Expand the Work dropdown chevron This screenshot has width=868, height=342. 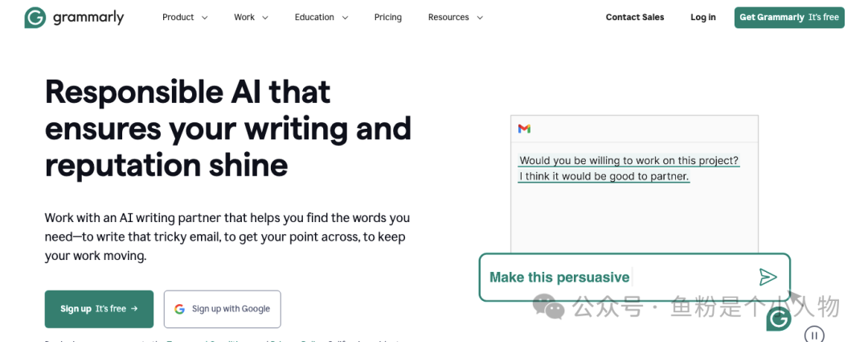pyautogui.click(x=264, y=18)
